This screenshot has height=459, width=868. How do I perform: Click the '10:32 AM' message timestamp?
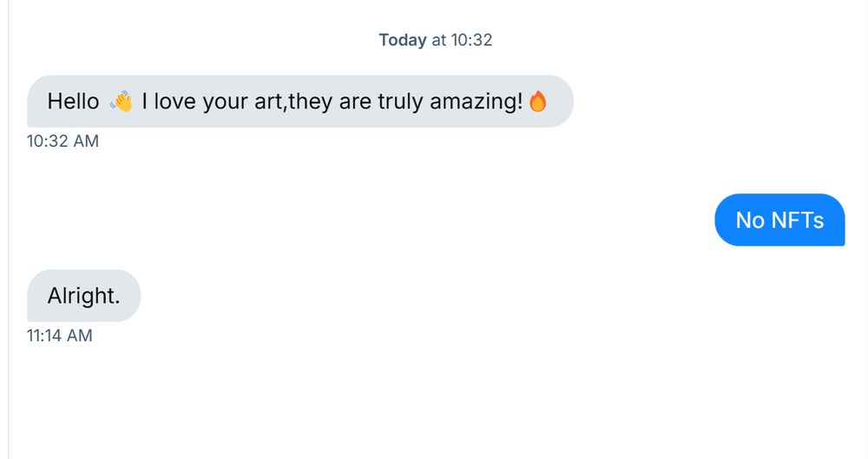(62, 141)
